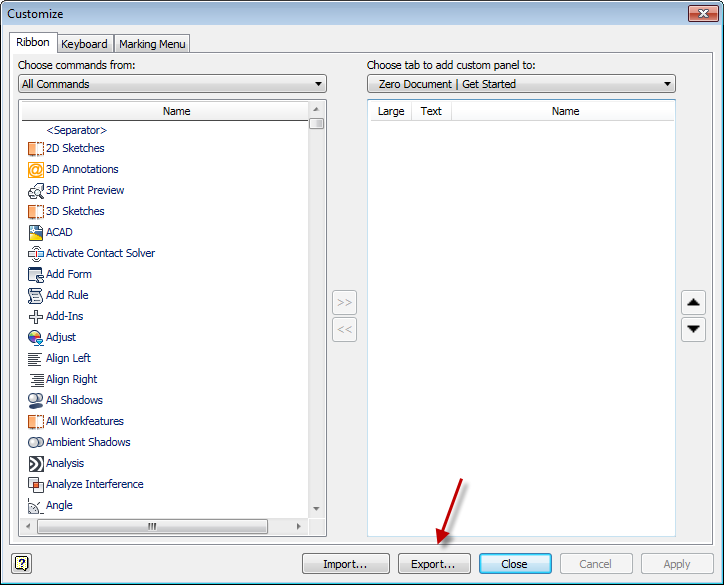Click the horizontal scrollbar thumb
Viewport: 724px width, 585px height.
point(152,526)
